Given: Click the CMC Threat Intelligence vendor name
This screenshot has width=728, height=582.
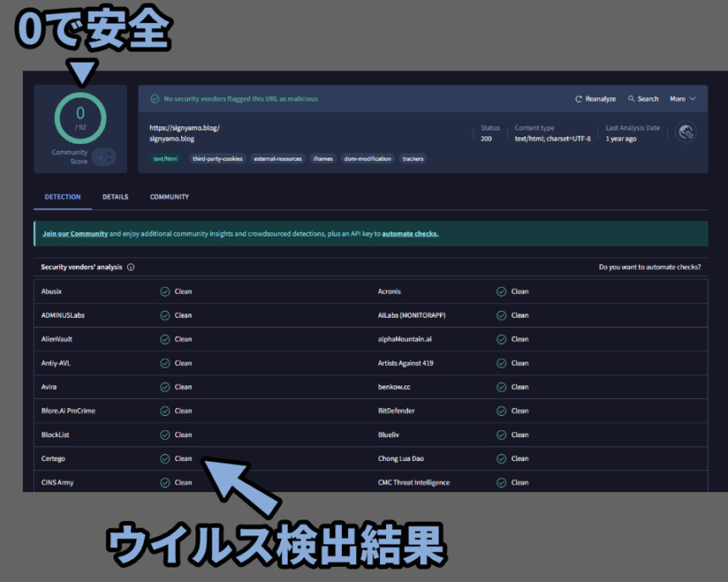Looking at the screenshot, I should tap(414, 483).
